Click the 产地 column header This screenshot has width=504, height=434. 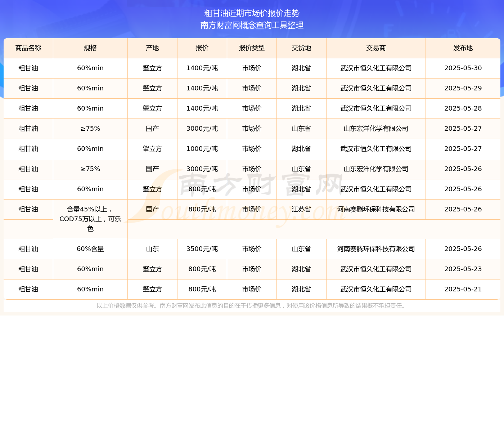(153, 48)
